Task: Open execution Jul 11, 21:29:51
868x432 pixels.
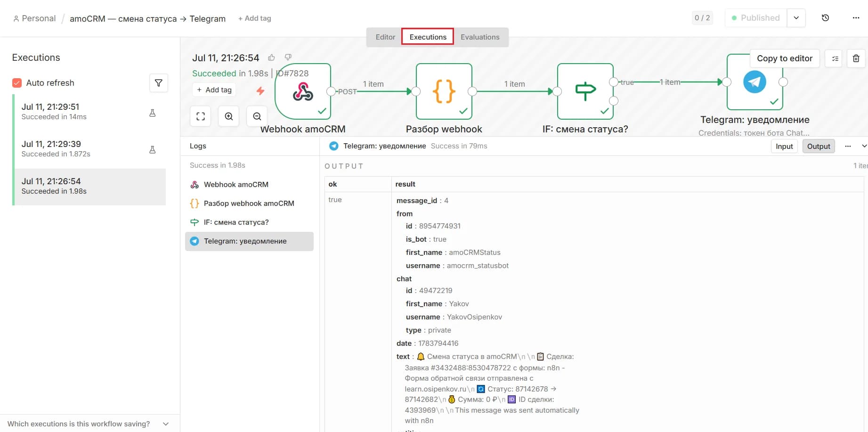Action: 89,112
